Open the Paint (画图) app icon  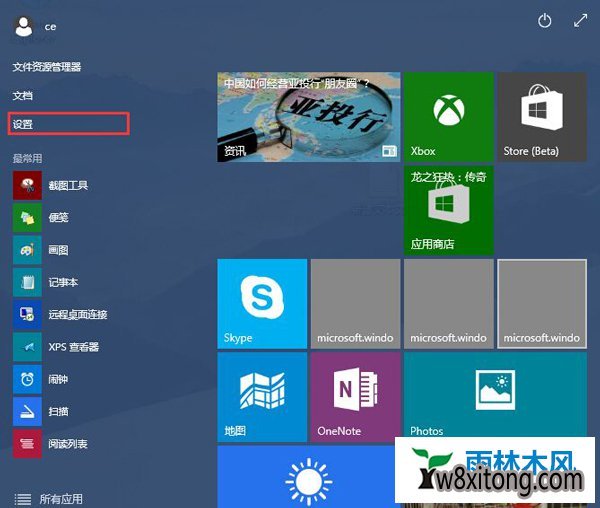coord(27,249)
